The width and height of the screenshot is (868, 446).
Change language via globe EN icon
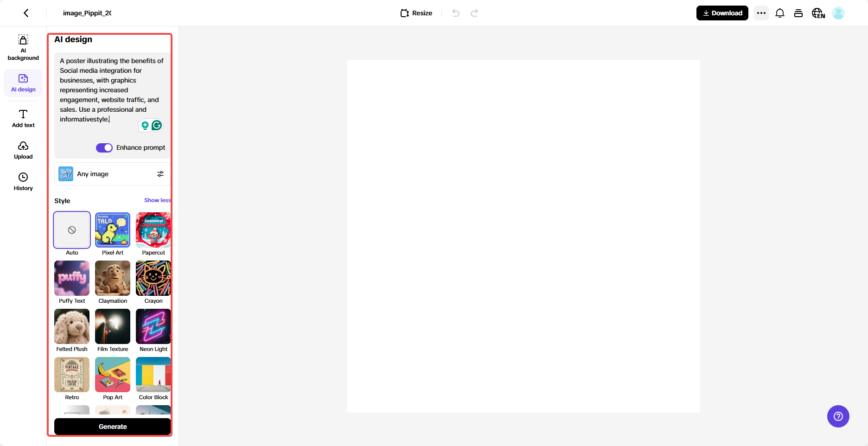(x=818, y=13)
